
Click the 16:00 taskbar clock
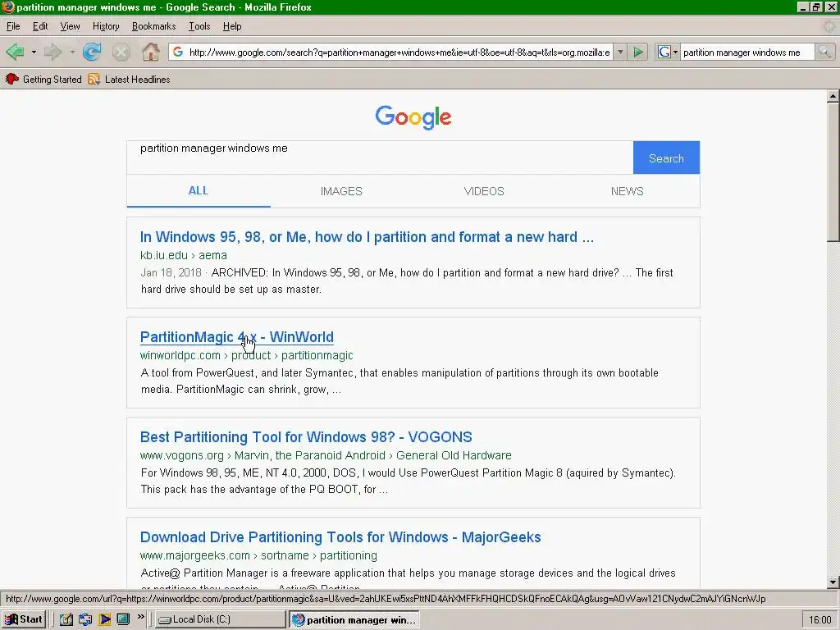tap(819, 620)
